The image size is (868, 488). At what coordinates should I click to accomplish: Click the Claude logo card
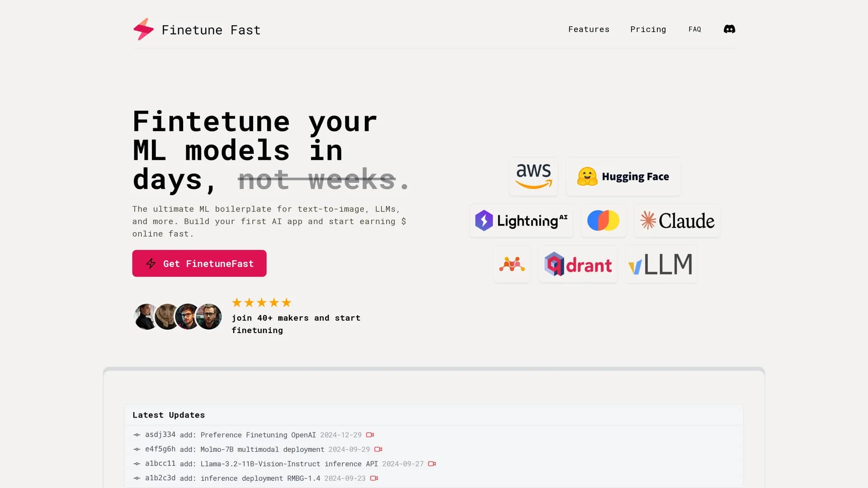tap(677, 221)
